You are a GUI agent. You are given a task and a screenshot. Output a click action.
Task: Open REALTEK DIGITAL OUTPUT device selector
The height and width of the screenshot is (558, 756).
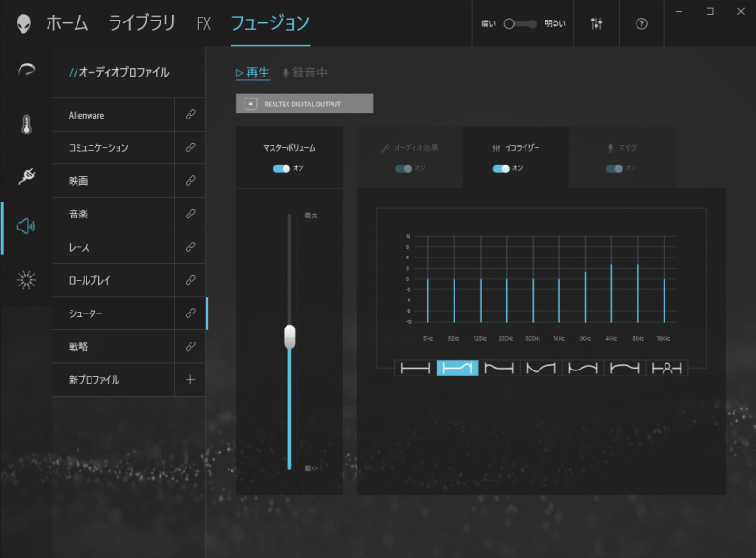(304, 104)
